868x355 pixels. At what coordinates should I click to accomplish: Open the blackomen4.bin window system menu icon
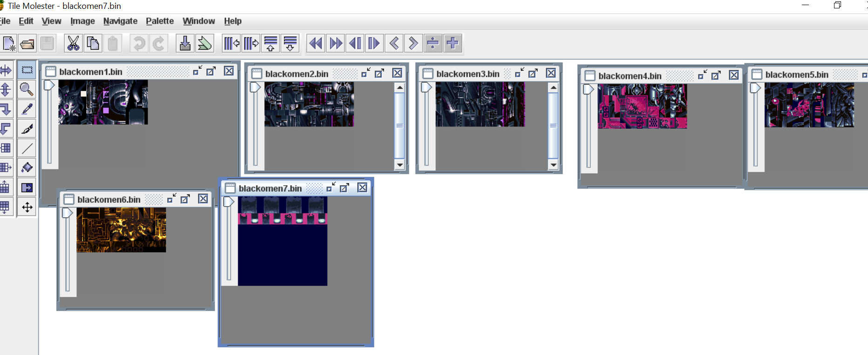coord(590,76)
